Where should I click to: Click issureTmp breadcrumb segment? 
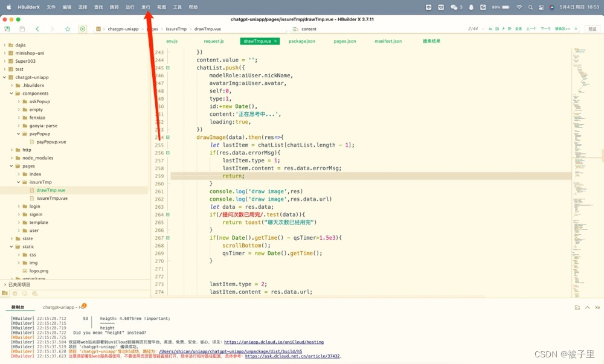click(176, 29)
